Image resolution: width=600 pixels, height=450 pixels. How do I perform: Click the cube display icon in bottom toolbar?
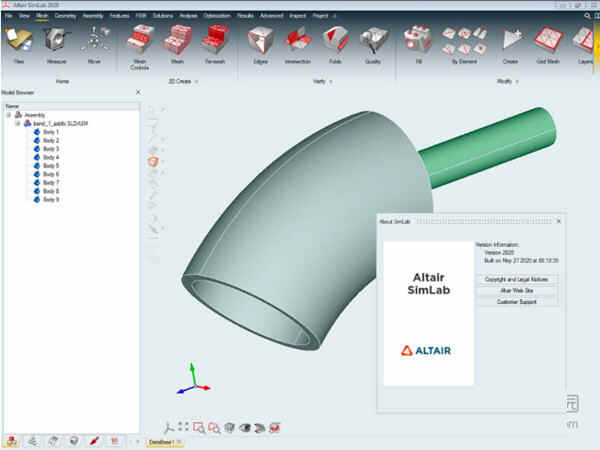click(x=230, y=427)
